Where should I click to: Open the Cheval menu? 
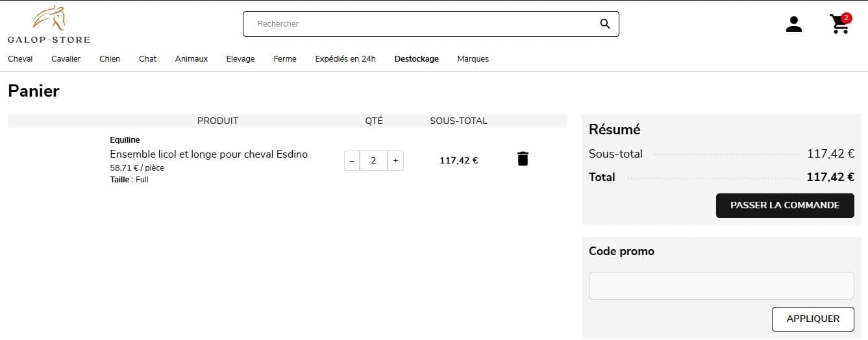pyautogui.click(x=20, y=59)
